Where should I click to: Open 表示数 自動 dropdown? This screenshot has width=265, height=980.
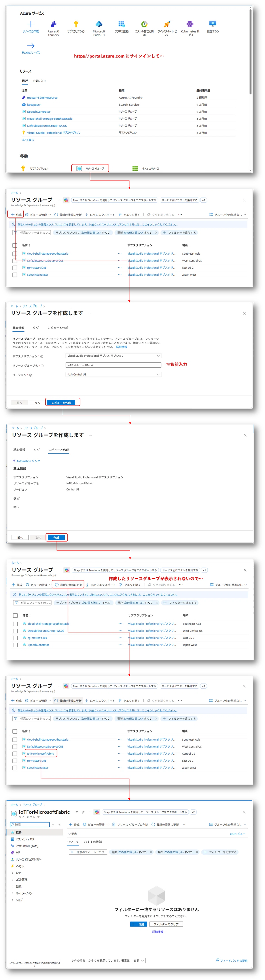point(139,961)
